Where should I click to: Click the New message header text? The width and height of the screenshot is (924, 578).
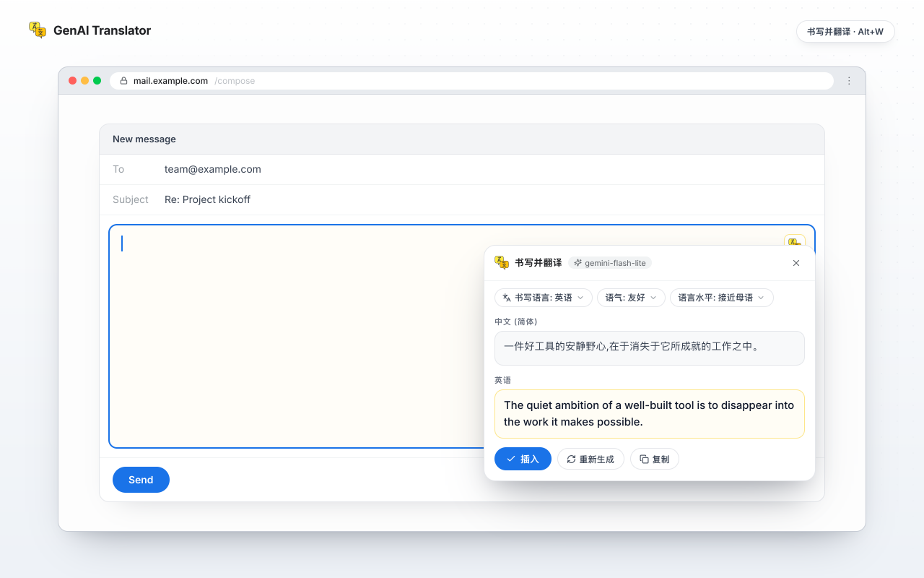(x=144, y=139)
